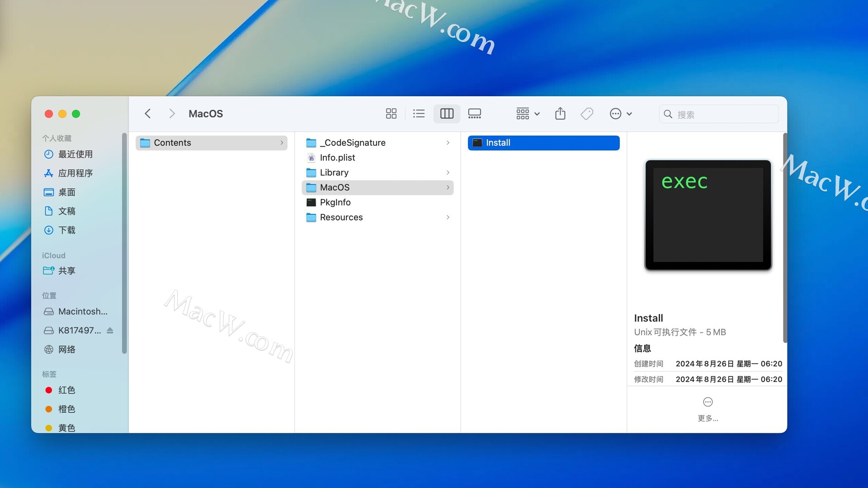Click the PkgInfo file icon
The height and width of the screenshot is (488, 868).
click(x=311, y=202)
